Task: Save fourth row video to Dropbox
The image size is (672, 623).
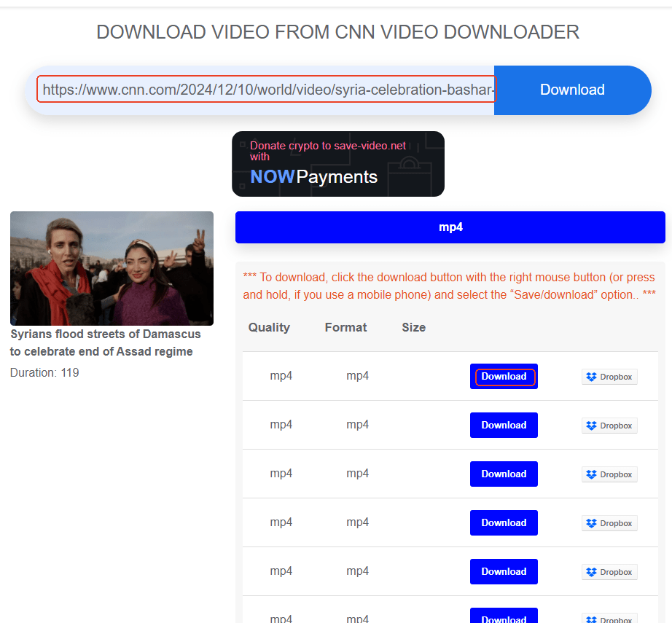Action: [x=609, y=524]
